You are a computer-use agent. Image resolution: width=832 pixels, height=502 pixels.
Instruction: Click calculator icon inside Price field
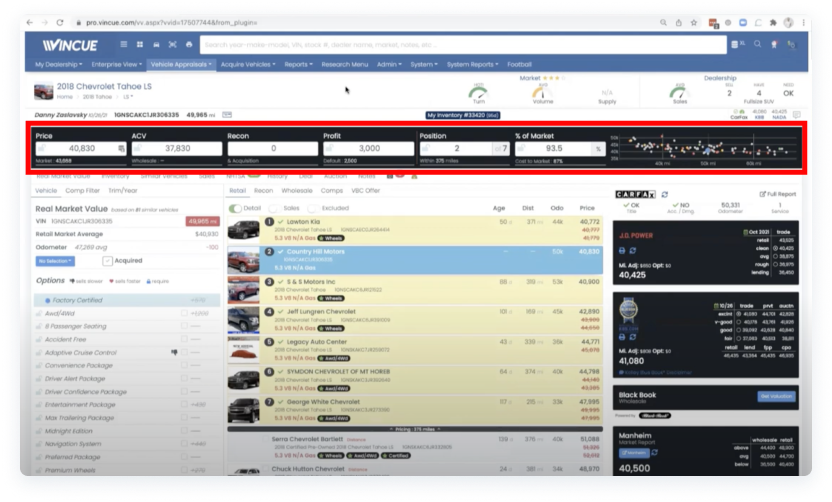121,149
